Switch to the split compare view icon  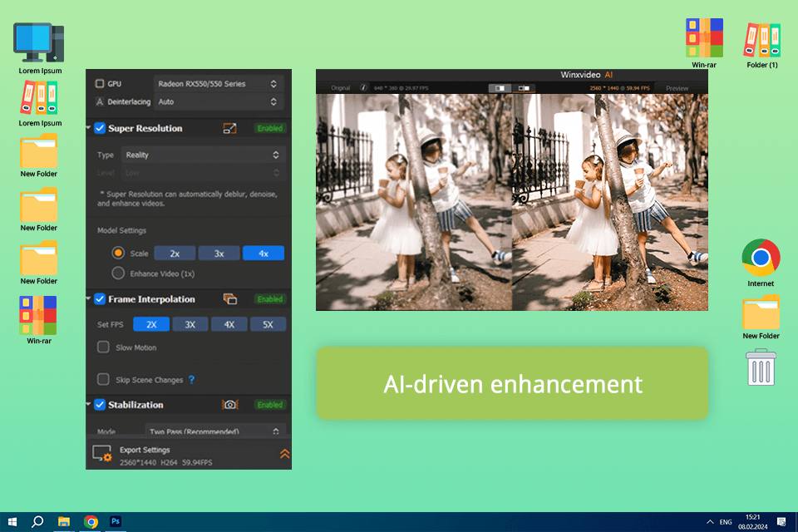[500, 88]
